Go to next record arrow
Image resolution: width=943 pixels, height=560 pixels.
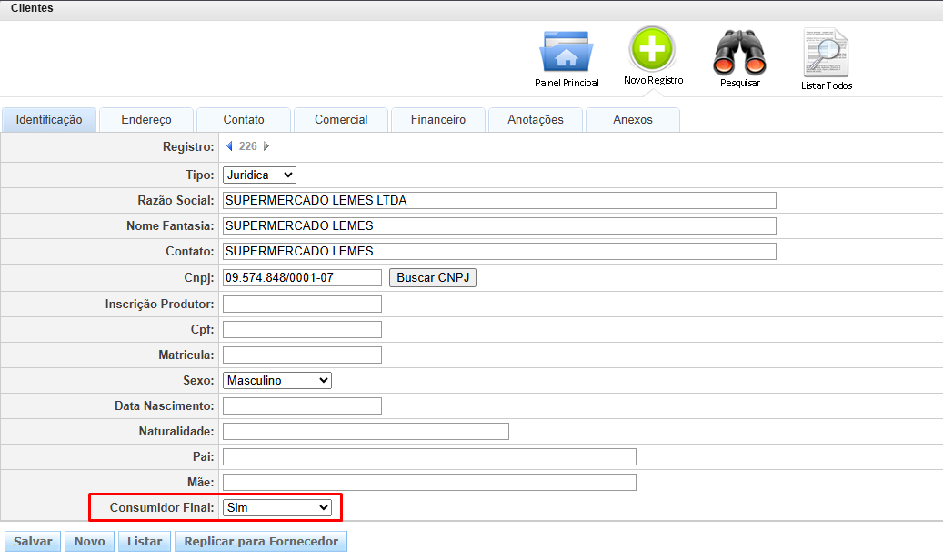pyautogui.click(x=266, y=146)
